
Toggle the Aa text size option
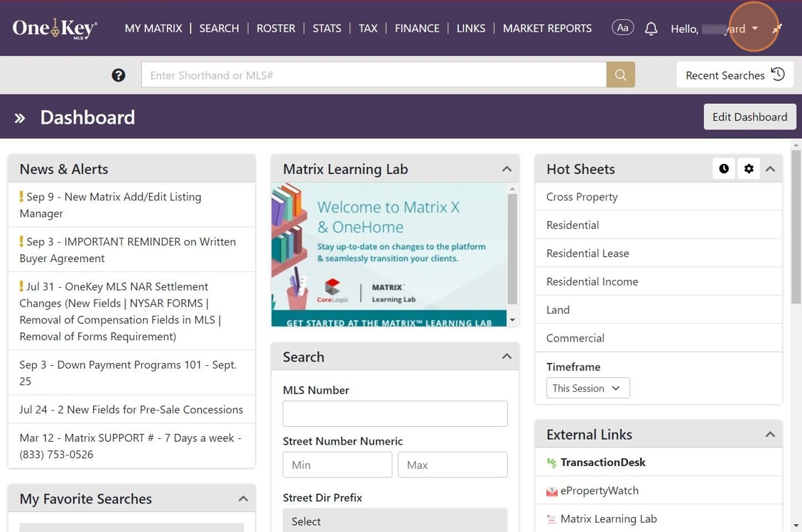pos(622,28)
